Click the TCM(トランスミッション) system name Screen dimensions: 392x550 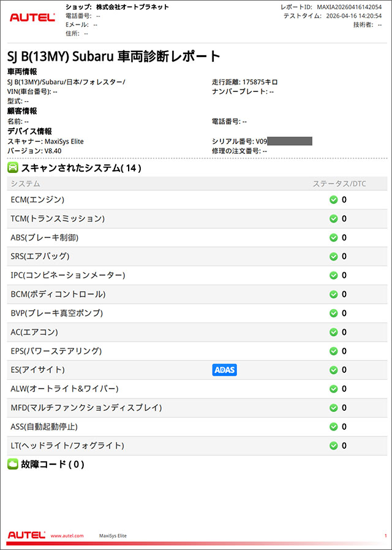(58, 219)
